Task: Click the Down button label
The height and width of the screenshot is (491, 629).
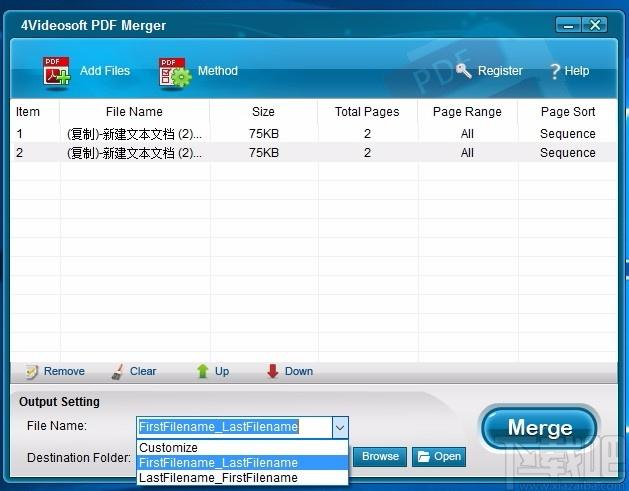Action: 299,371
